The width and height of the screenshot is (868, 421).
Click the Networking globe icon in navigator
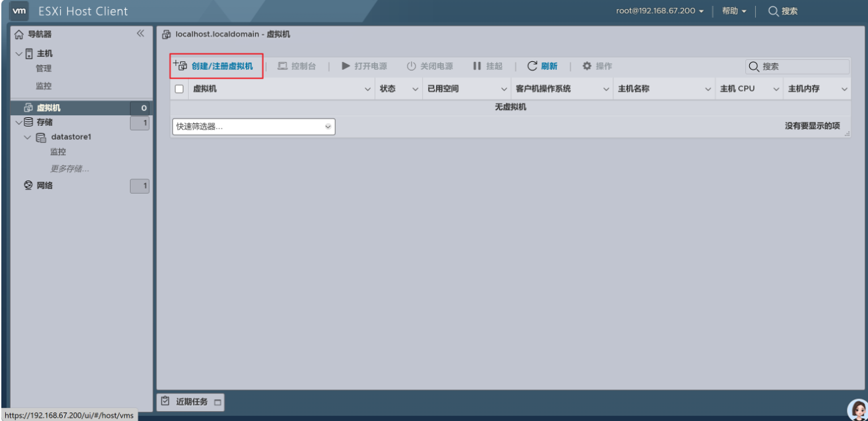click(x=27, y=186)
